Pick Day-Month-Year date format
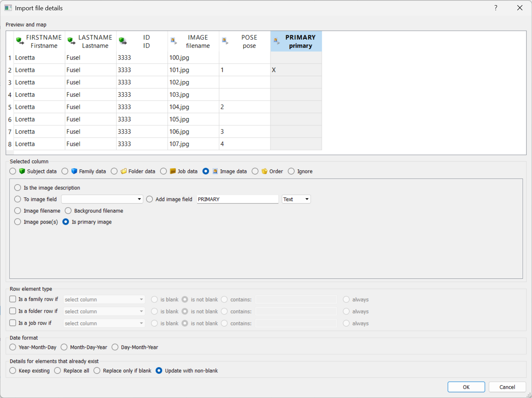The image size is (532, 398). [x=115, y=347]
